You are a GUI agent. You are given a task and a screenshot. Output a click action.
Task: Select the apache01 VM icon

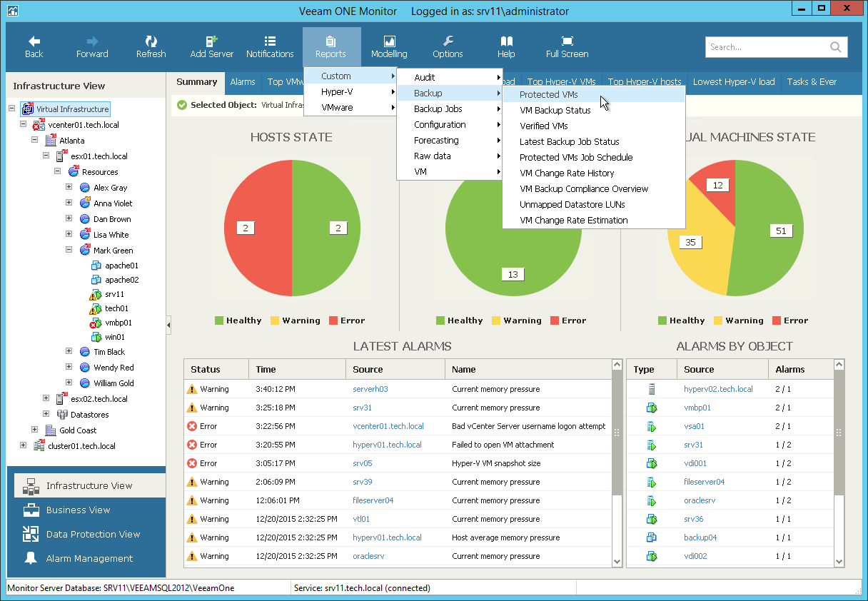97,265
